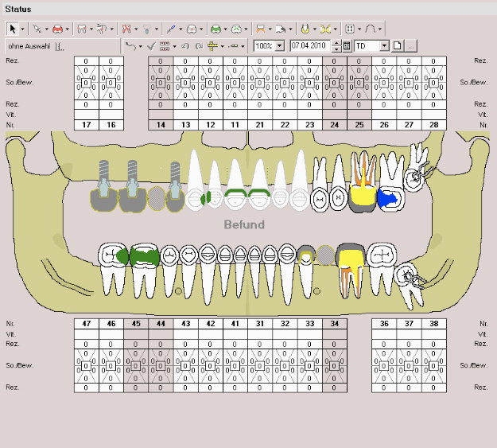Click the red crown tool icon
This screenshot has height=448, width=497.
[59, 28]
